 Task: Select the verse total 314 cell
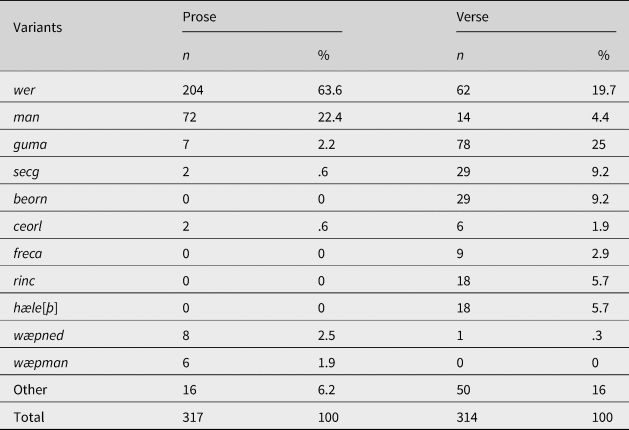[465, 414]
